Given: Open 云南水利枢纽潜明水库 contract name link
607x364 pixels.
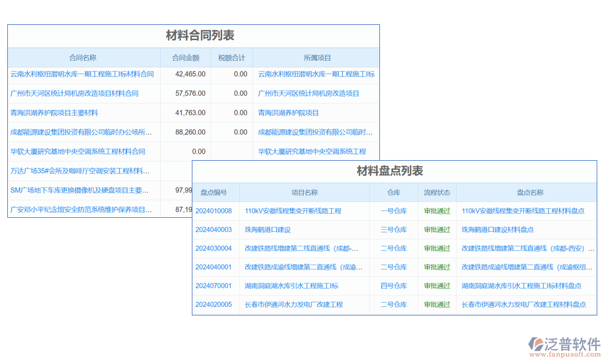Looking at the screenshot, I should (x=82, y=74).
